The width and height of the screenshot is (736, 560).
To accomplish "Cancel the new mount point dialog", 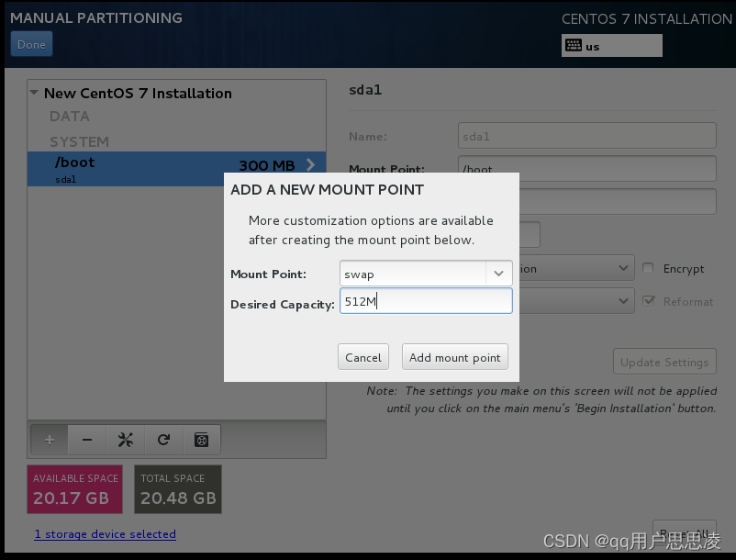I will tap(362, 357).
